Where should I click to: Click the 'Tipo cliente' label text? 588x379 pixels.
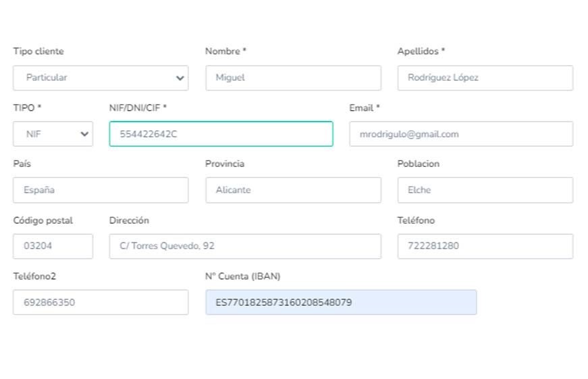[x=38, y=51]
